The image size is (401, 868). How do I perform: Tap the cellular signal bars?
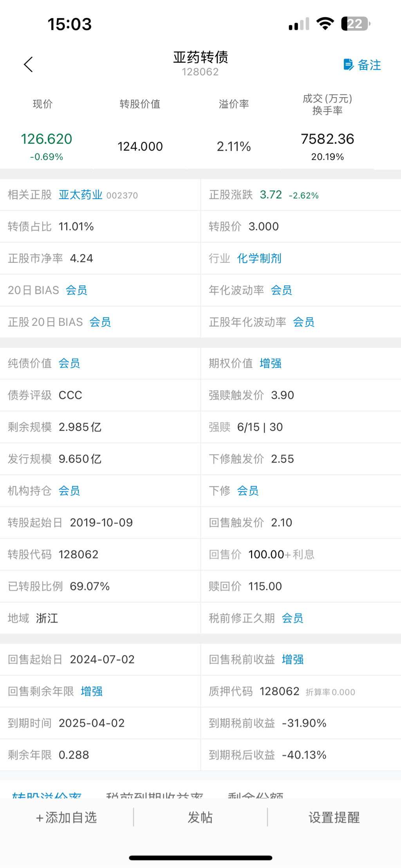point(299,25)
